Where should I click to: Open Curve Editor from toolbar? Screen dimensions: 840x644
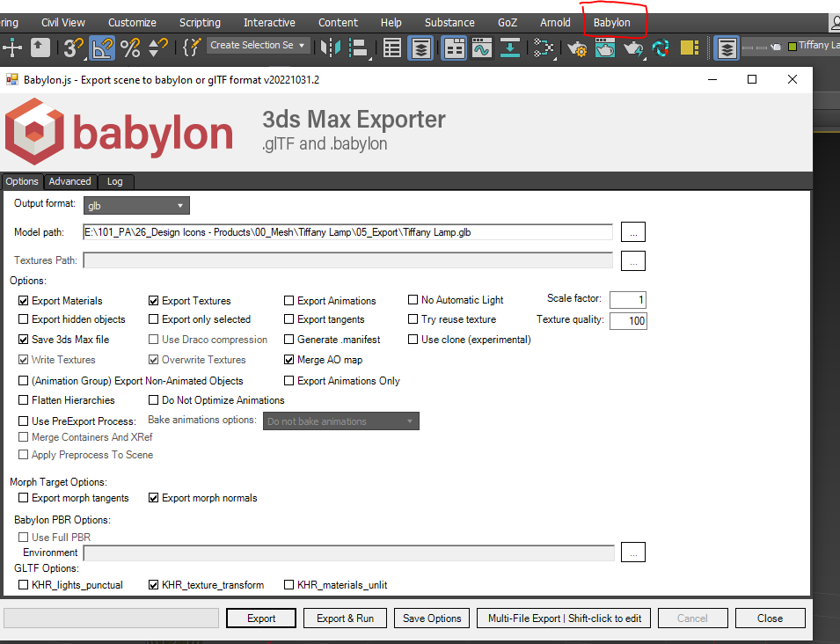(481, 48)
